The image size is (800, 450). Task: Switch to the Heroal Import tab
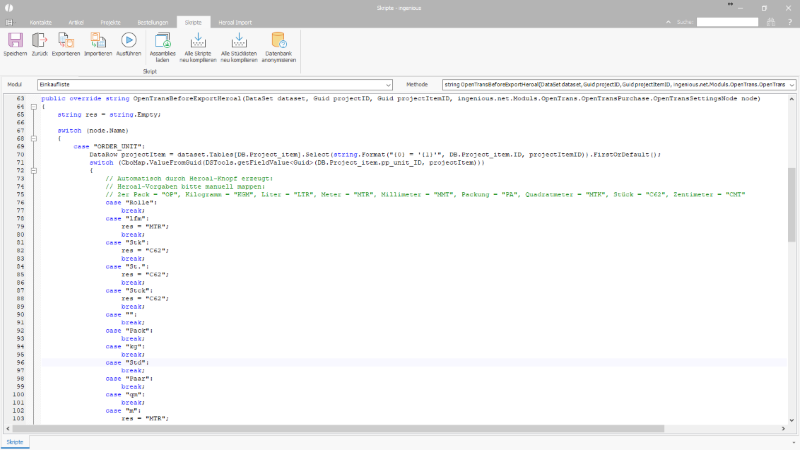tap(235, 22)
